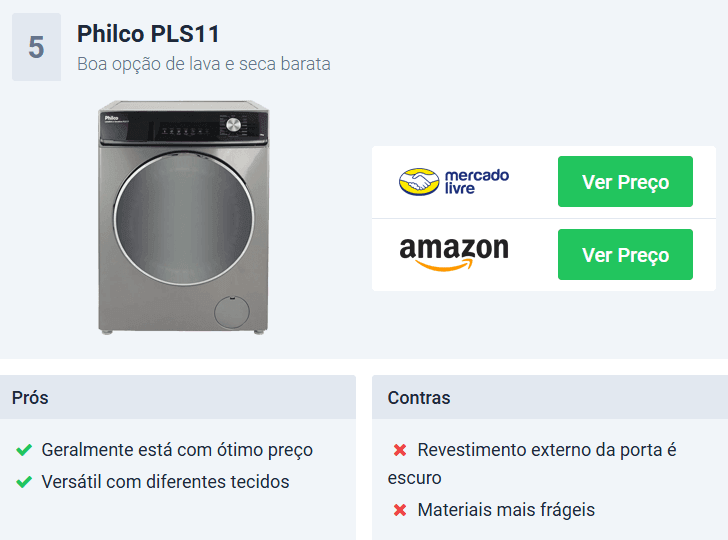
Task: Select the text Versátil com diferentes tecidos
Action: coord(165,482)
